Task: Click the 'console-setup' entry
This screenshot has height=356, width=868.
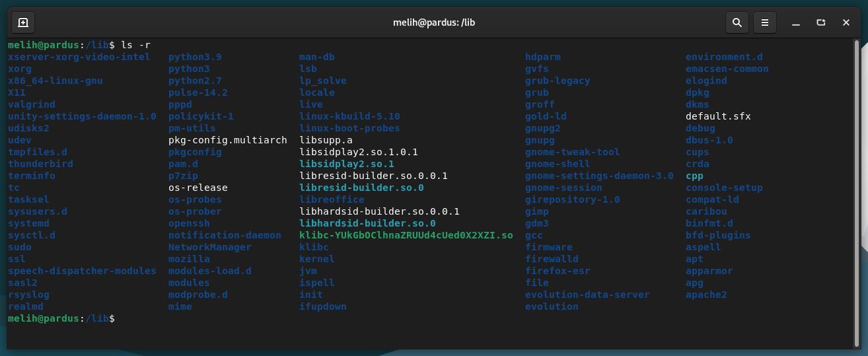Action: [x=724, y=188]
